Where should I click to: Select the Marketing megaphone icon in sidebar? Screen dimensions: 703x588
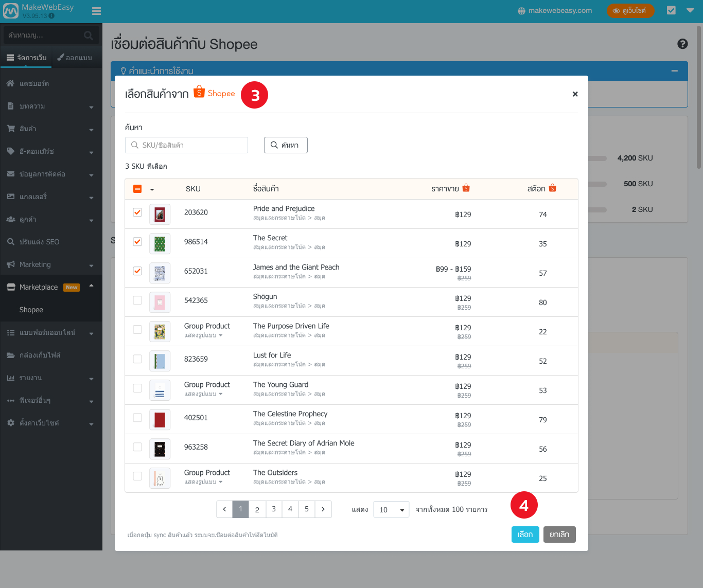pos(10,264)
